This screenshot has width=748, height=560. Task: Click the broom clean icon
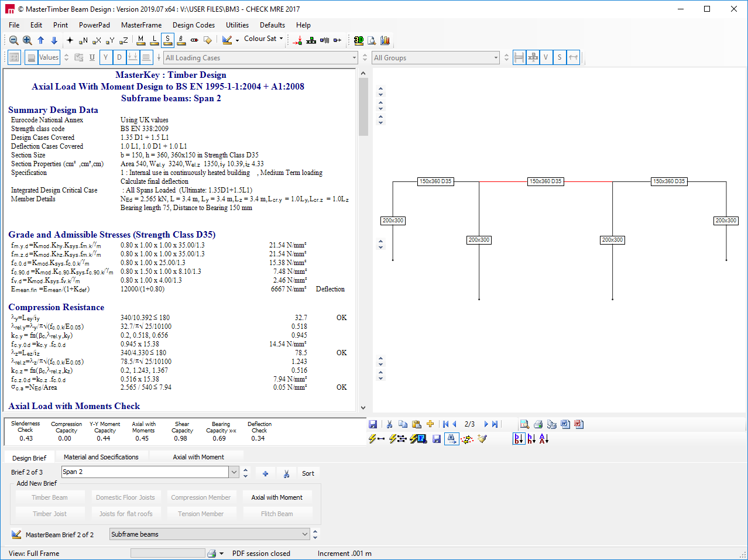click(x=482, y=439)
